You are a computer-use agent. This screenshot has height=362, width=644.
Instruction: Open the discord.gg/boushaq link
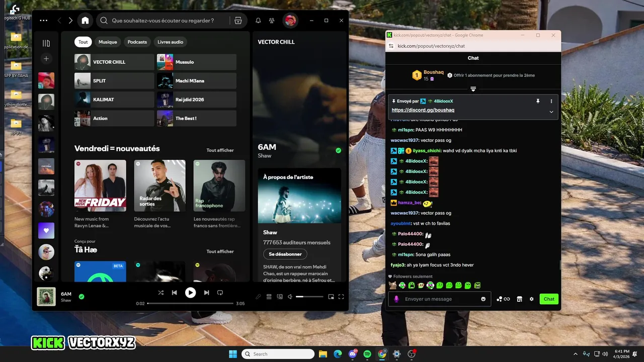[423, 110]
